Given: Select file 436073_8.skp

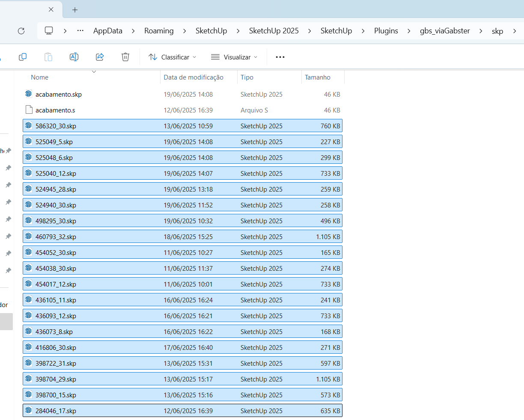Looking at the screenshot, I should coord(182,331).
